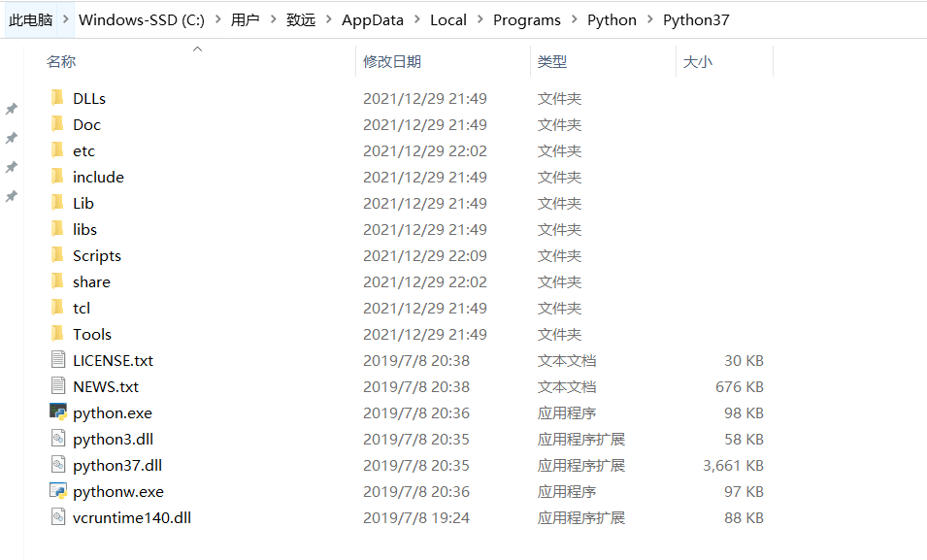Select the python3.dll file name
The image size is (927, 560).
click(113, 440)
